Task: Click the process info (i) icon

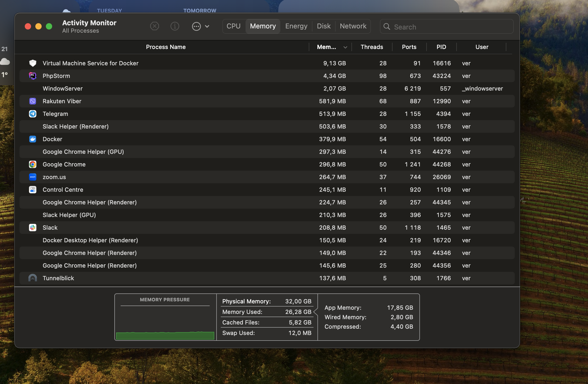Action: coord(175,26)
